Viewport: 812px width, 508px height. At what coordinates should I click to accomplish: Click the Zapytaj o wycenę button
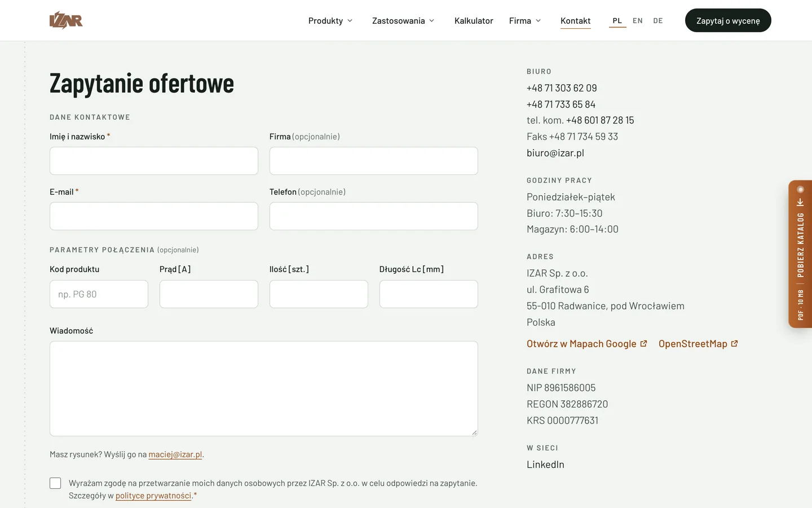(x=728, y=20)
